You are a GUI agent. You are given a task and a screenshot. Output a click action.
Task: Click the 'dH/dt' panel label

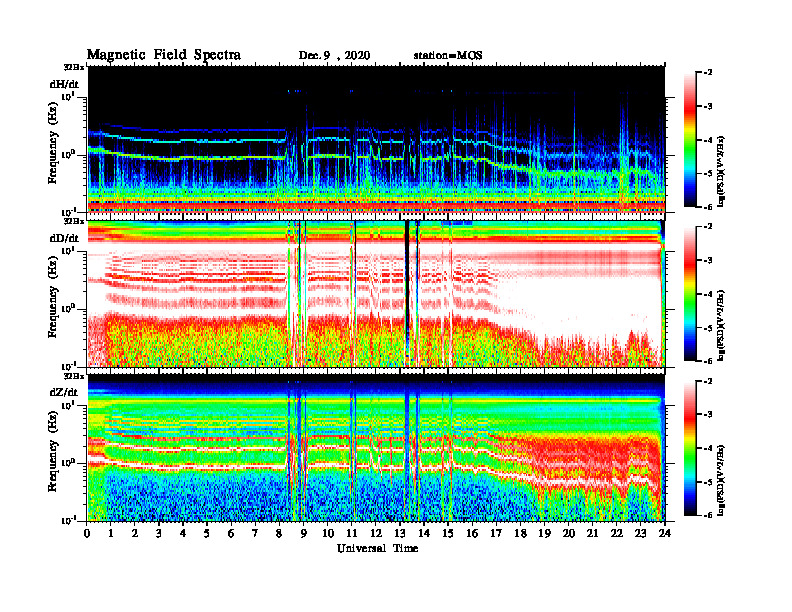[64, 84]
